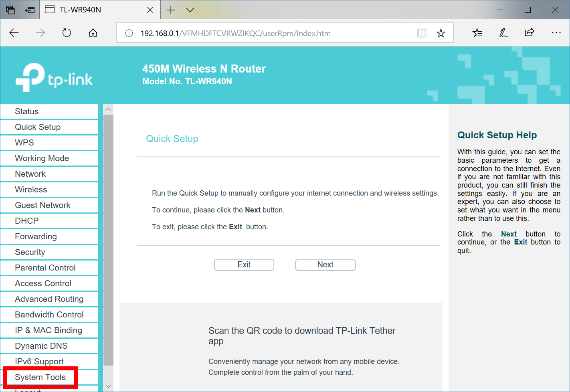
Task: Select Quick Setup in sidebar
Action: click(x=49, y=127)
